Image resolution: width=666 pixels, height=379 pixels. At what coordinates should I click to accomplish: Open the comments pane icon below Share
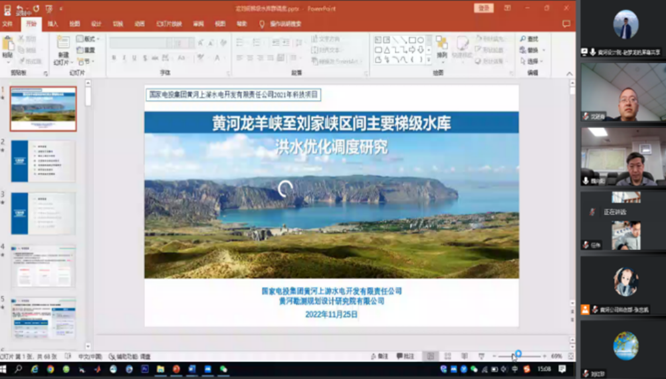click(x=566, y=24)
